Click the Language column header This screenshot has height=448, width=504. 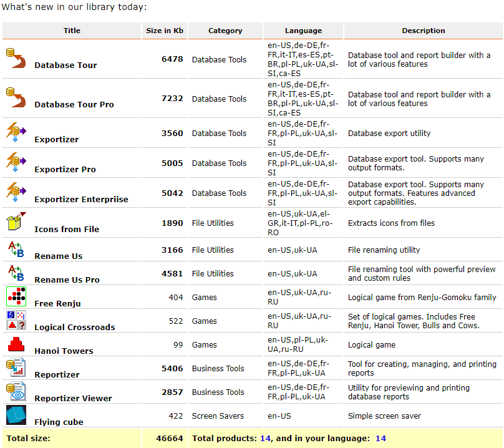(303, 31)
